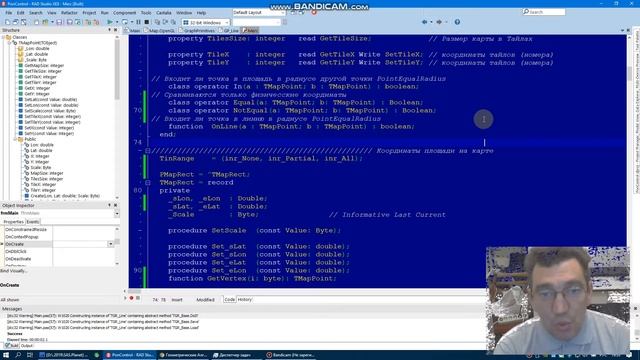Select the Events tab in Object Inspector
This screenshot has height=360, width=640.
pos(33,222)
